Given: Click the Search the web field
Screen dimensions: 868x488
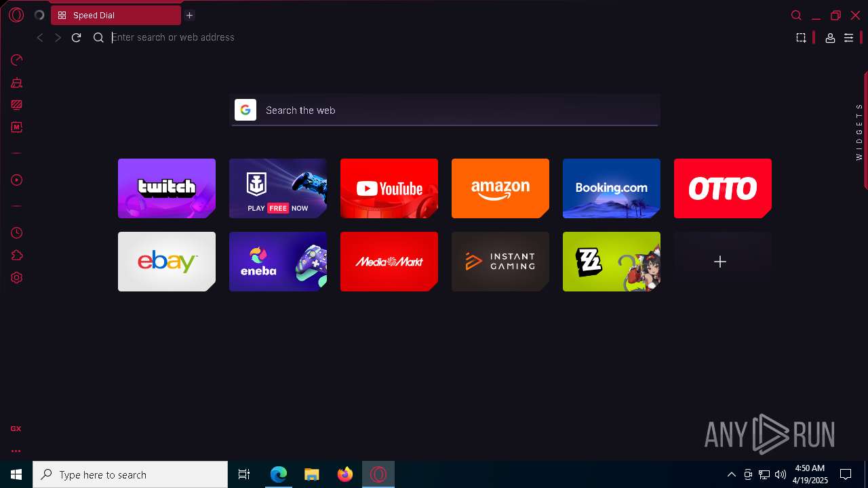Looking at the screenshot, I should point(445,110).
